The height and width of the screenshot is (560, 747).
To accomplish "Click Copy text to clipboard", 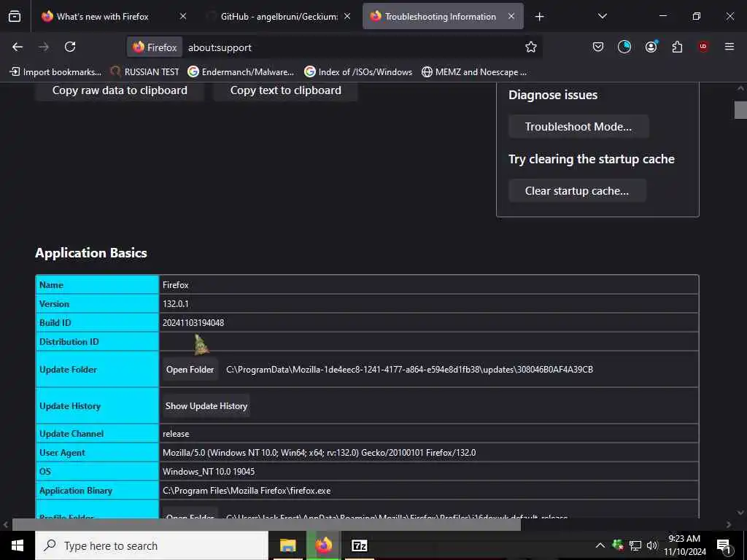I will pyautogui.click(x=285, y=90).
